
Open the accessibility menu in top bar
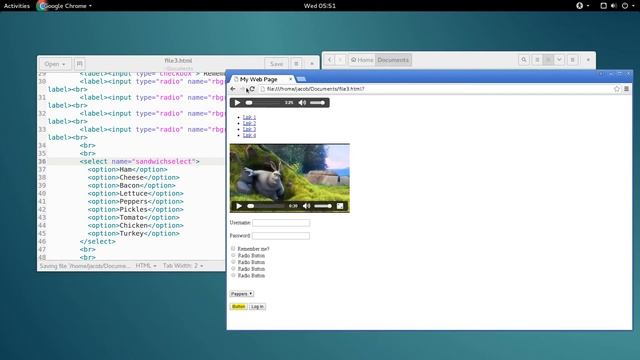(582, 6)
